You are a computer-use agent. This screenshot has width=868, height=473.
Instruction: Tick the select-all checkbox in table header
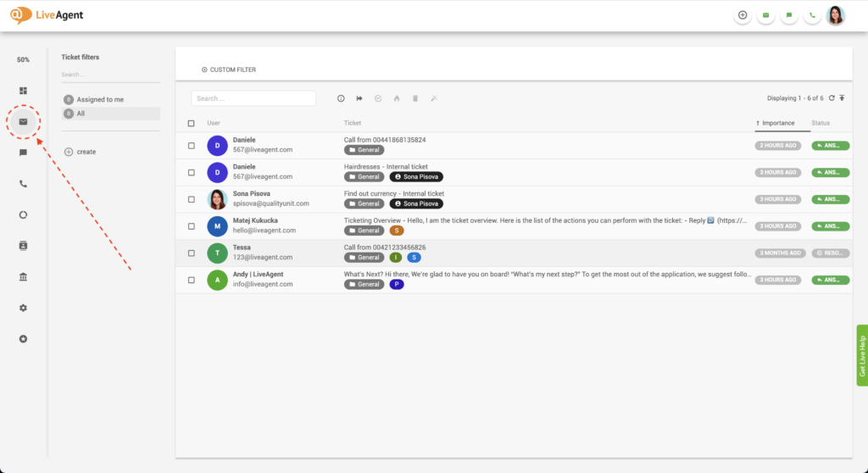(x=191, y=124)
